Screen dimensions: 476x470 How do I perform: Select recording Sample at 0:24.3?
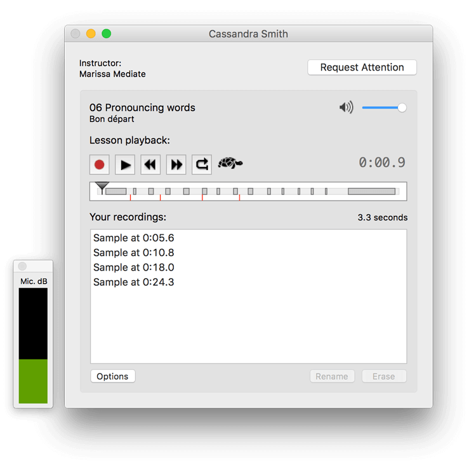click(248, 282)
